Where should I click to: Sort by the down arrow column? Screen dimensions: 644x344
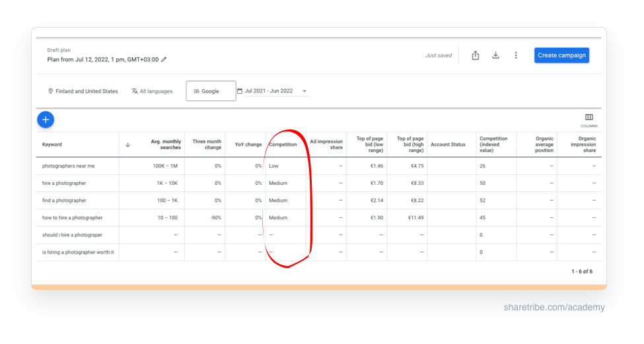[127, 145]
